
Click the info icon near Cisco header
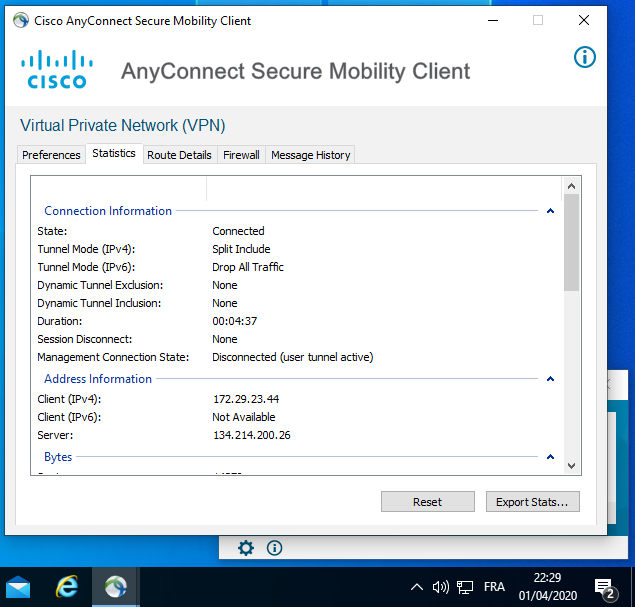pos(584,57)
